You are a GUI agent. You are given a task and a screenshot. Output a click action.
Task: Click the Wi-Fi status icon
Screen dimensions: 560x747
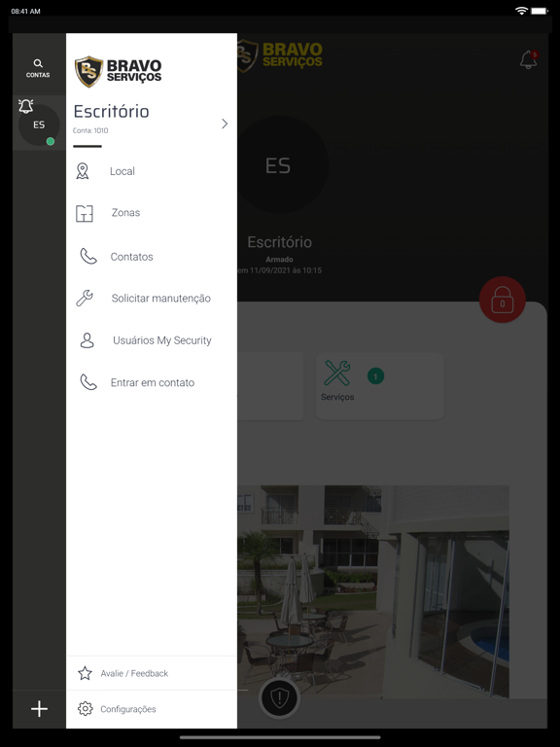[x=521, y=11]
